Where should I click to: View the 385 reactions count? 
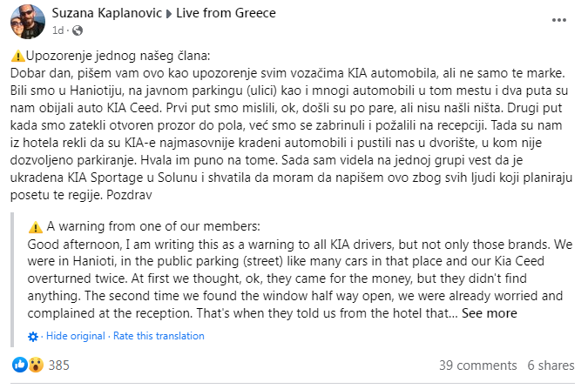coord(59,366)
